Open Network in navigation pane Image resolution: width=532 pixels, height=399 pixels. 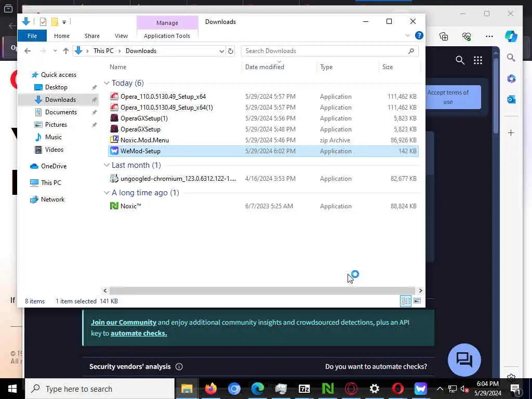point(52,199)
